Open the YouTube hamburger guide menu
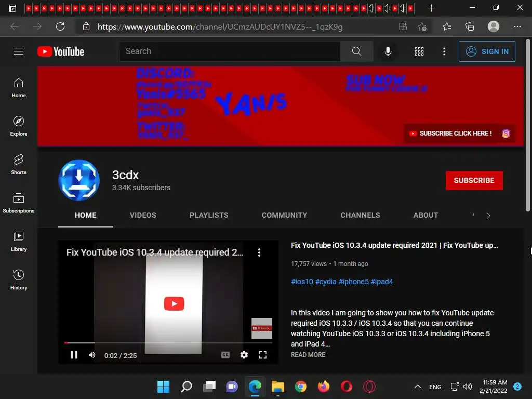This screenshot has width=532, height=399. pyautogui.click(x=19, y=51)
